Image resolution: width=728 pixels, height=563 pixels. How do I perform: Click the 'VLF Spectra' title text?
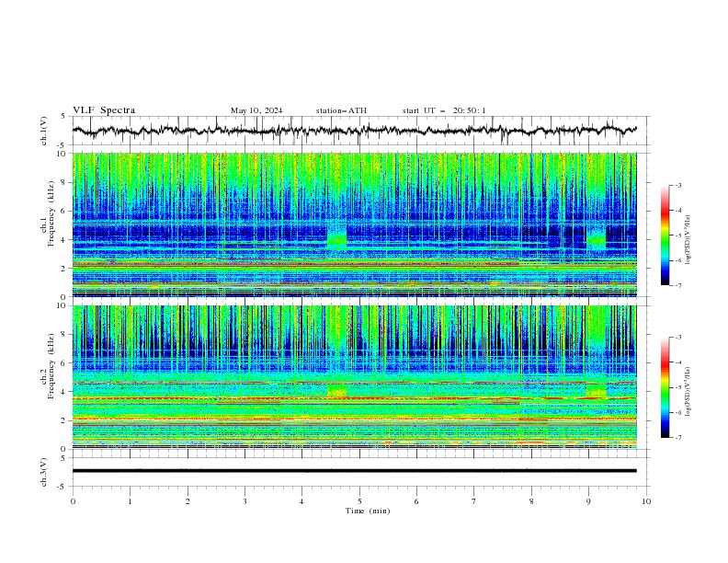coord(104,110)
